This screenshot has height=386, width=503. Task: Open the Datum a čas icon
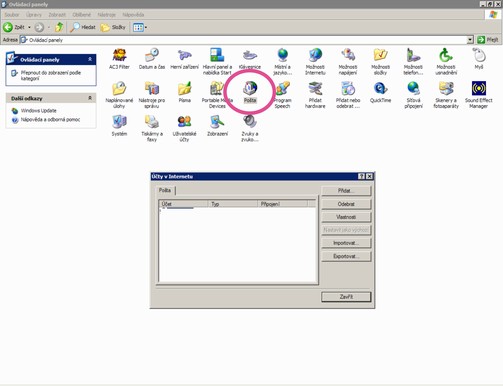[152, 59]
